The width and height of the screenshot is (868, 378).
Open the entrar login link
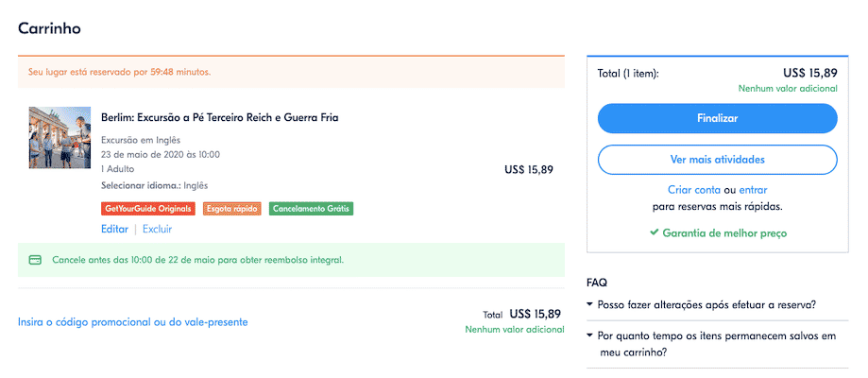point(753,190)
